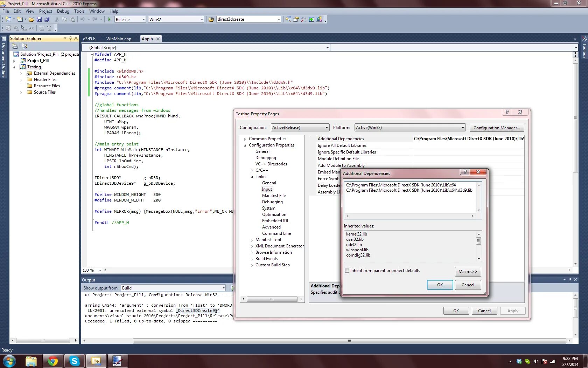
Task: Launch Google Chrome from the taskbar
Action: click(53, 361)
